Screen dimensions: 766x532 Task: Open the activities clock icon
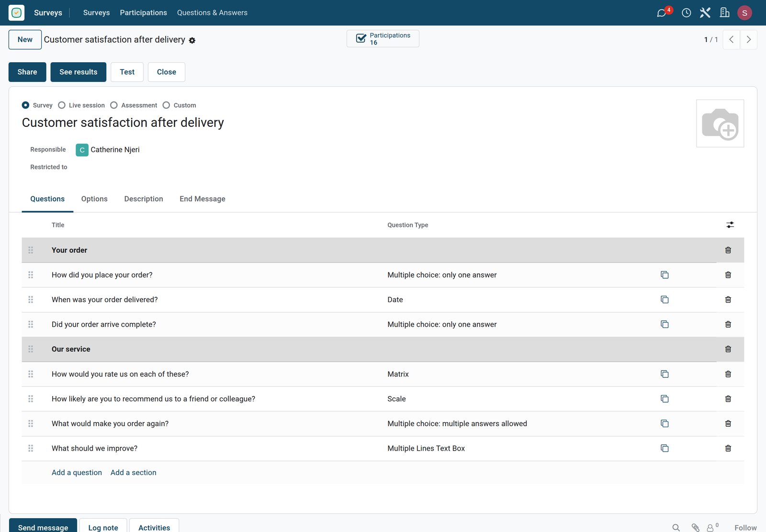686,13
